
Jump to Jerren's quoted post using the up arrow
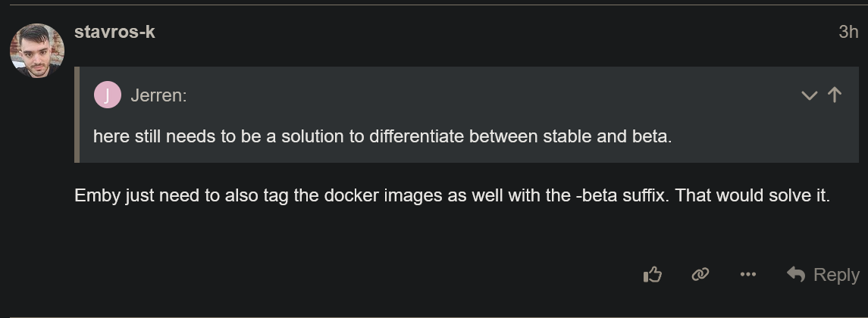[x=835, y=95]
